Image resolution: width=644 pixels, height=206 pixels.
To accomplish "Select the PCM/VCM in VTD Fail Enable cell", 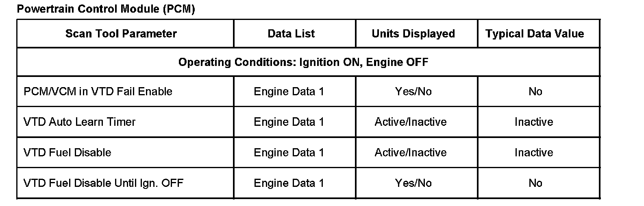I will [98, 91].
